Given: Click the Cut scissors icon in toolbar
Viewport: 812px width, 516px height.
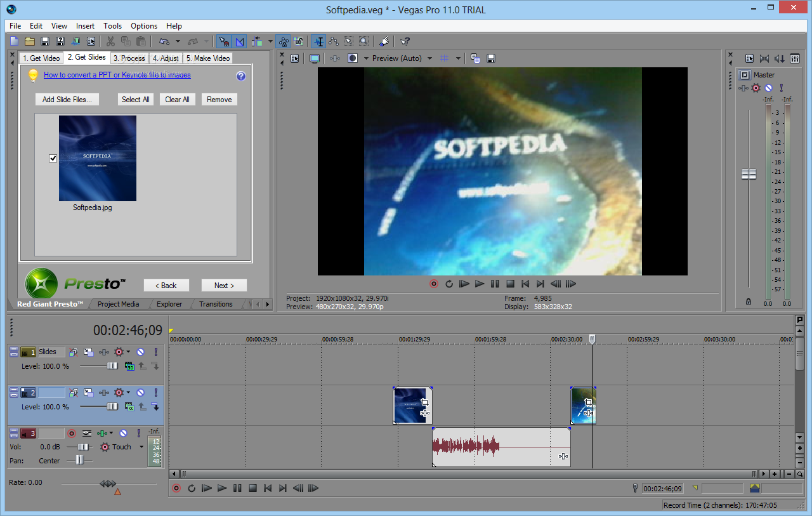Looking at the screenshot, I should (x=110, y=41).
